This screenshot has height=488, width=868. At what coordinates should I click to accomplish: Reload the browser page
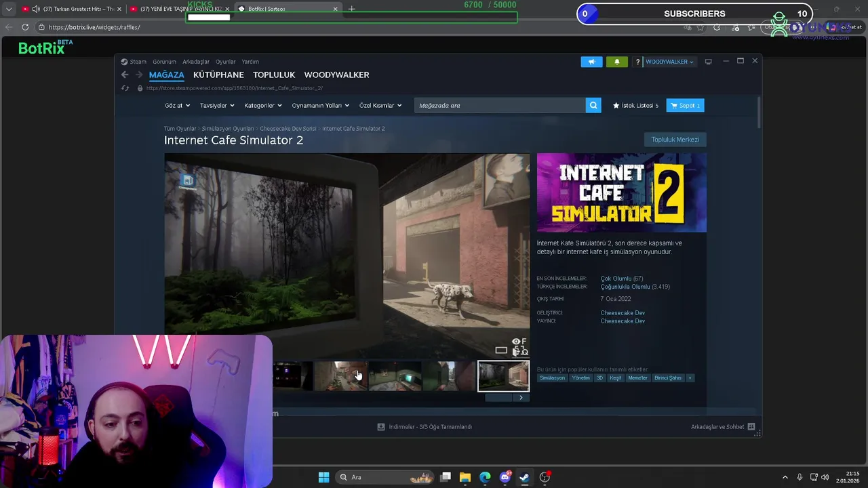(25, 27)
